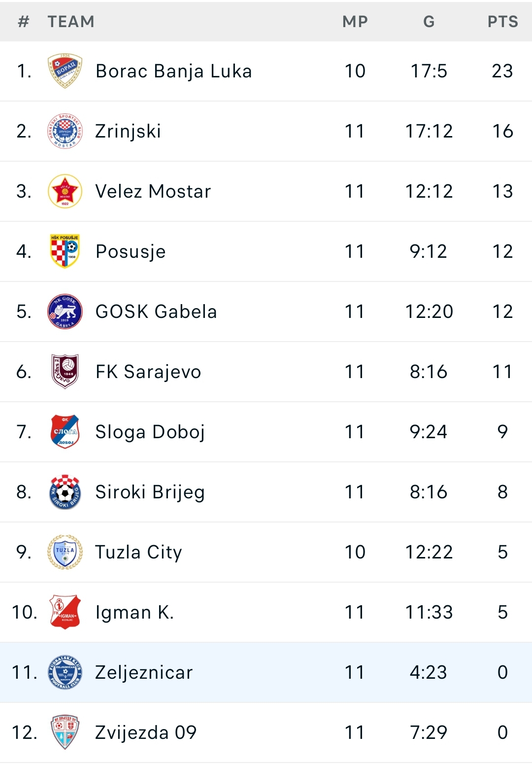Sort the table by PTS column header

[503, 22]
